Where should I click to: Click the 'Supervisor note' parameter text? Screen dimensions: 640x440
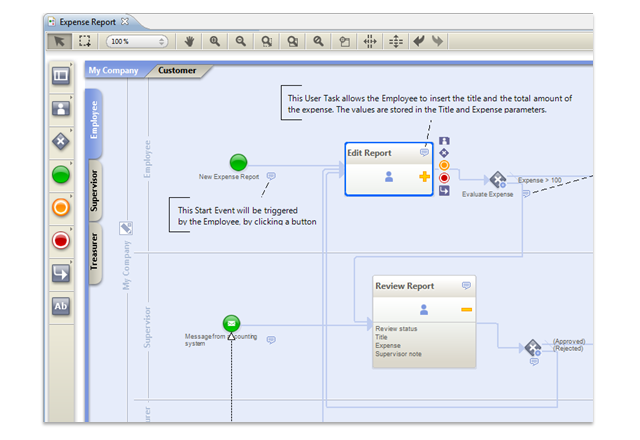398,354
